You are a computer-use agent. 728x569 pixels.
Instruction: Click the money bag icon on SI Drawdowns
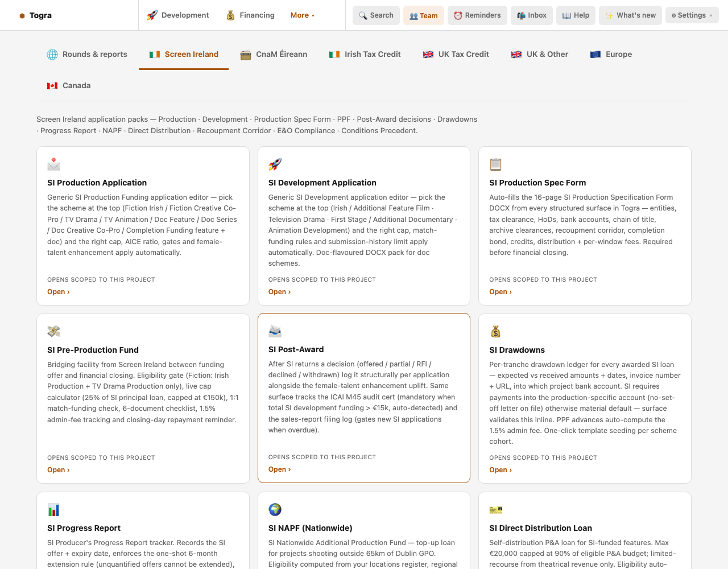click(x=496, y=331)
